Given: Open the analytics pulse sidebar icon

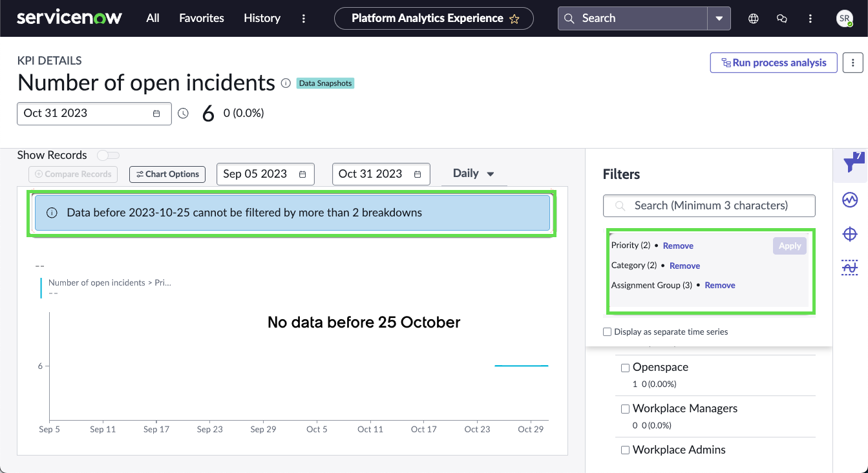Looking at the screenshot, I should click(x=850, y=200).
